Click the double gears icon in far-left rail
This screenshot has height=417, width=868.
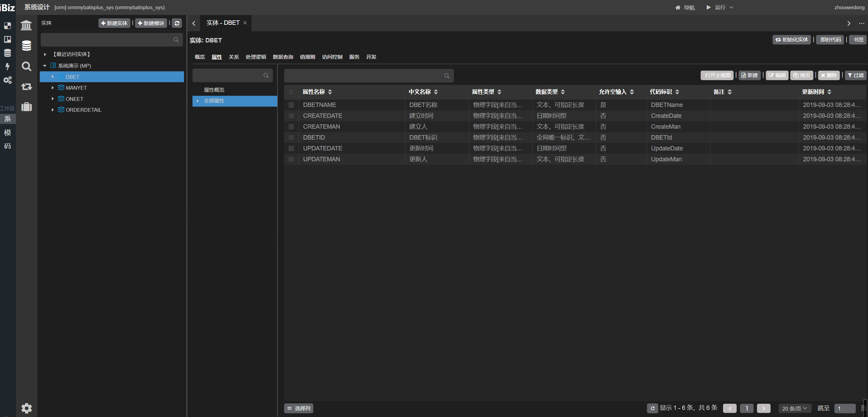coord(7,80)
